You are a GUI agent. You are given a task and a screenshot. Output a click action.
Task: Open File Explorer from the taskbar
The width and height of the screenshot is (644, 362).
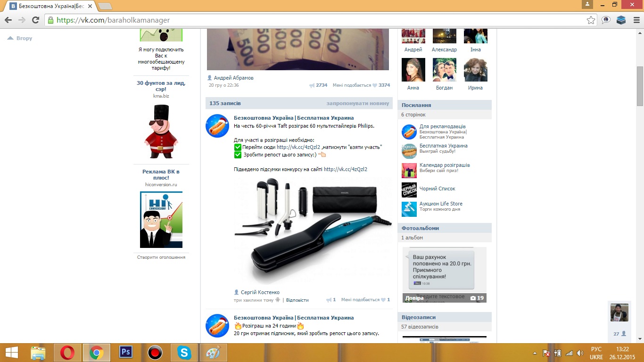tap(38, 353)
